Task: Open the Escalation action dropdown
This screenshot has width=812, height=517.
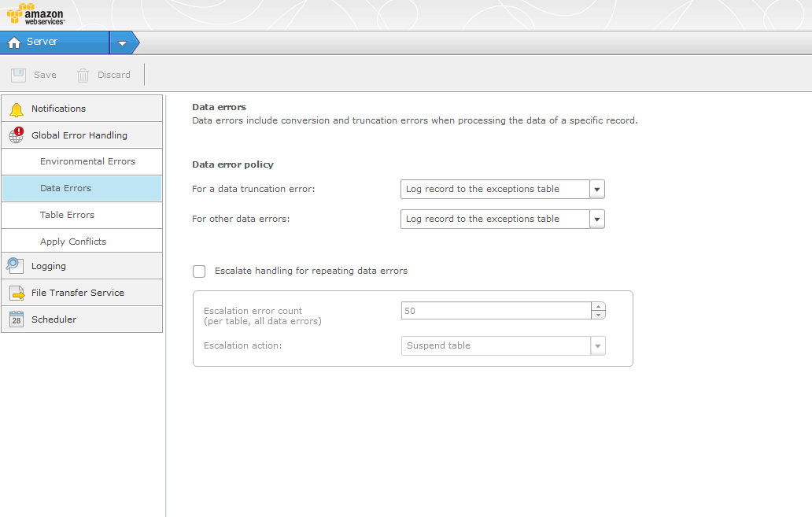Action: point(597,346)
